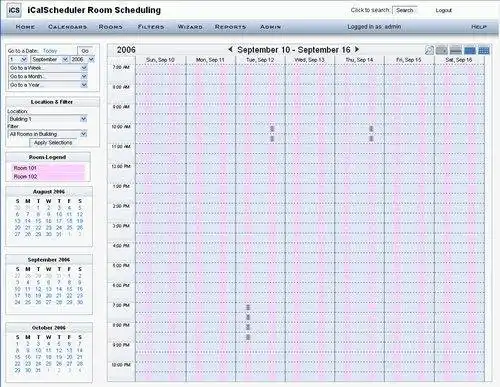Open the Thursday 10:30 AM event marker
500x387 pixels.
pos(371,138)
